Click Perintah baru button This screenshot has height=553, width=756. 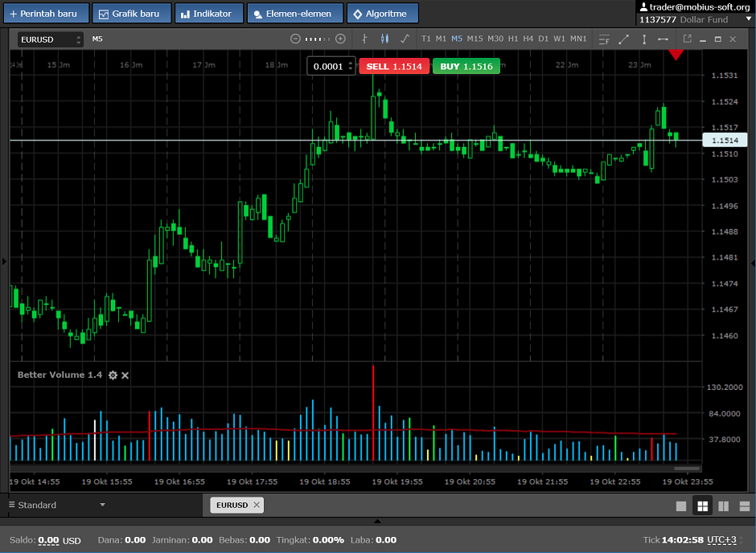(47, 14)
